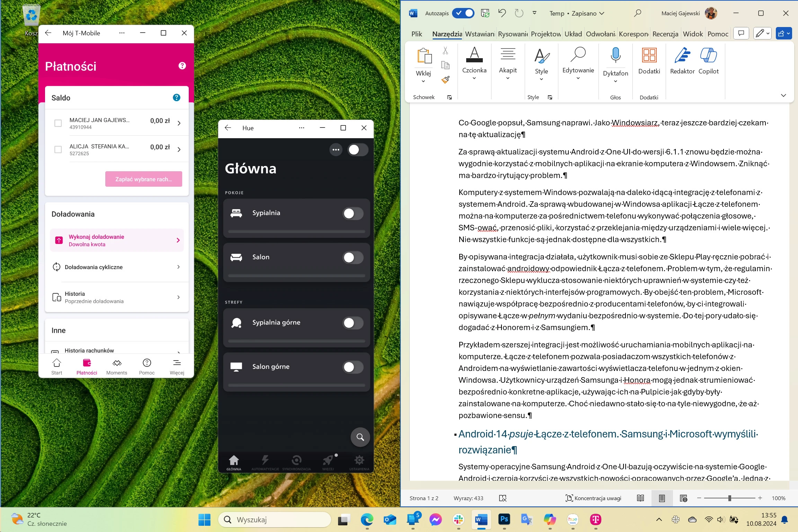The image size is (798, 532).
Task: Check the Maciej Jan Gajewski account checkbox
Action: click(58, 123)
